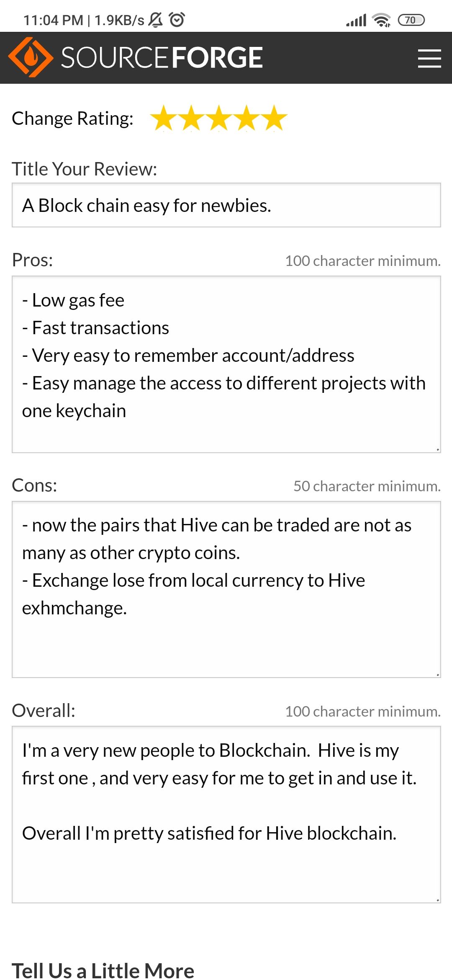Set rating to five stars

[x=274, y=118]
